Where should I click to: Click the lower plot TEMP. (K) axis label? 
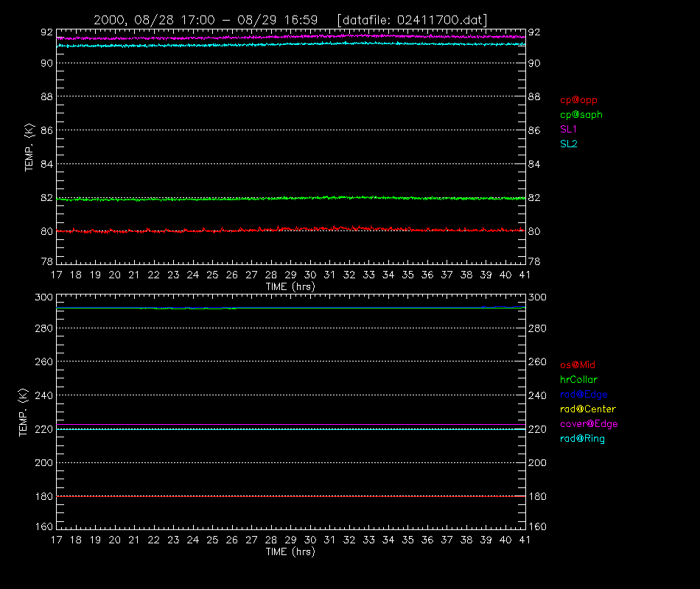tap(24, 412)
